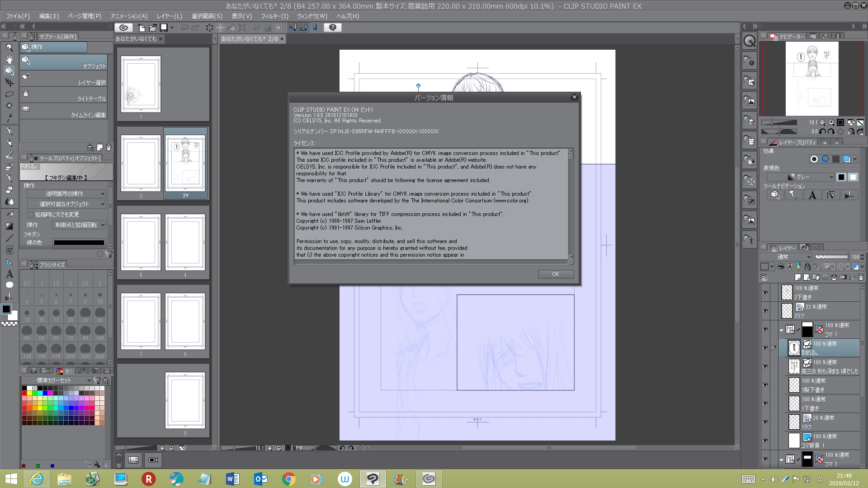
Task: Pick the Fill bucket tool
Action: pos(9,214)
